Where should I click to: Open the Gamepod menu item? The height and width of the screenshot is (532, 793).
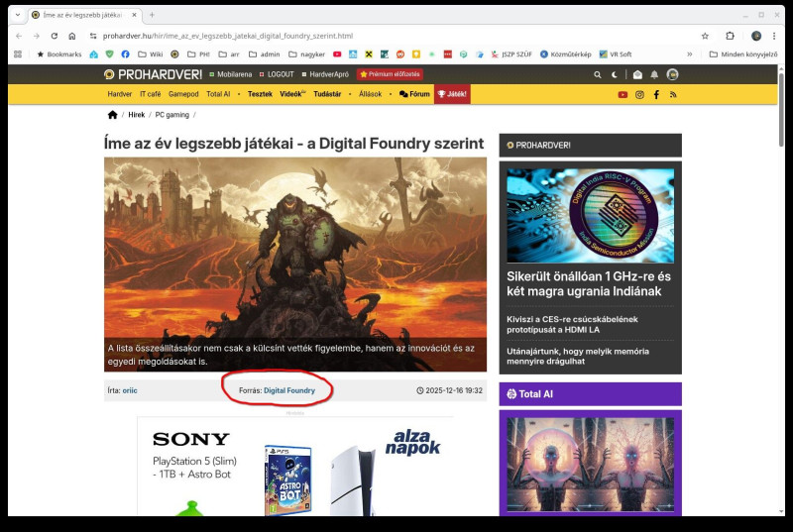(x=183, y=94)
